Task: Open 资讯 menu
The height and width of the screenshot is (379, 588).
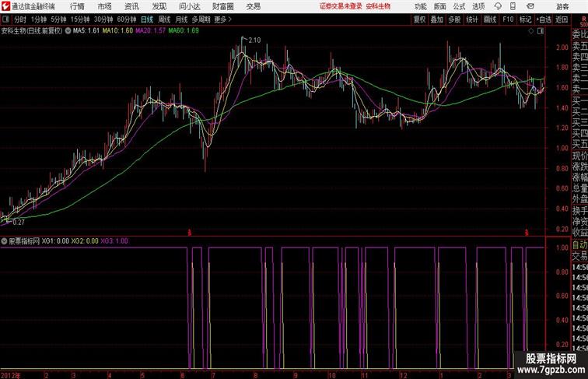Action: [131, 6]
